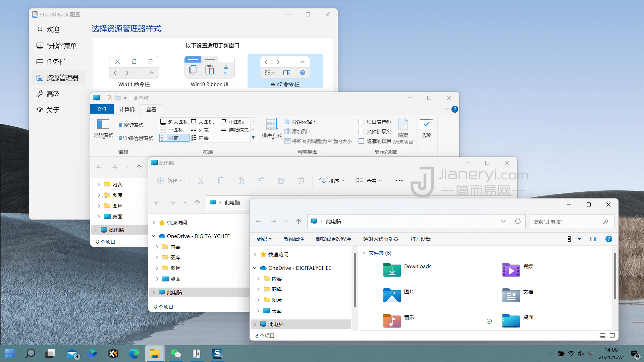
Task: Enable the 文件扩展名 checkbox
Action: tap(361, 131)
